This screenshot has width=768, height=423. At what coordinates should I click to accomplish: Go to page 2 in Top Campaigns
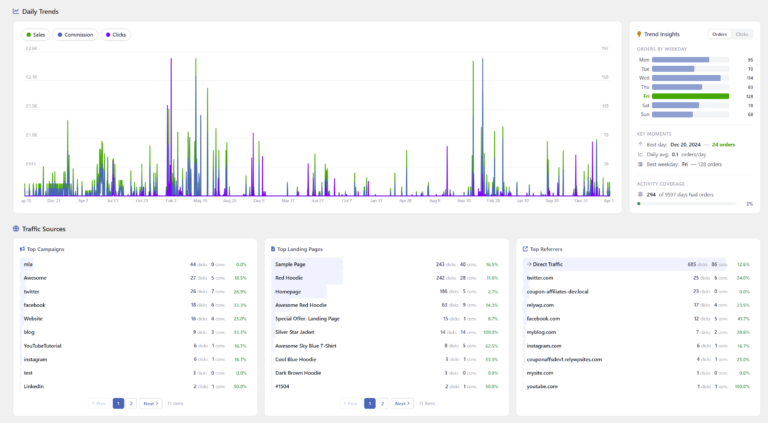(131, 403)
